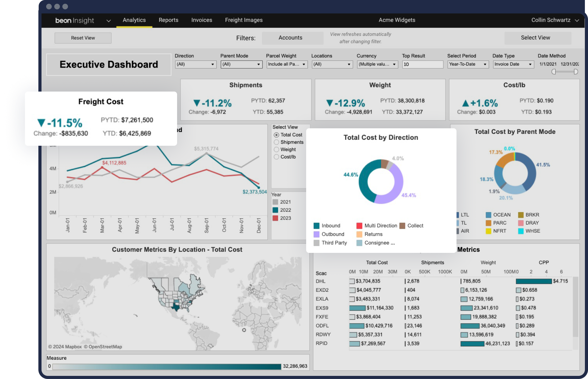Image resolution: width=588 pixels, height=379 pixels.
Task: Open the Direction filter dropdown
Action: pos(195,64)
